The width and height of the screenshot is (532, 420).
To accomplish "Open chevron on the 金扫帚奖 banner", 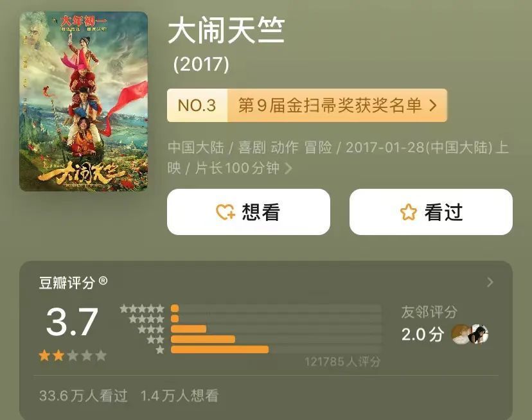I will click(433, 105).
